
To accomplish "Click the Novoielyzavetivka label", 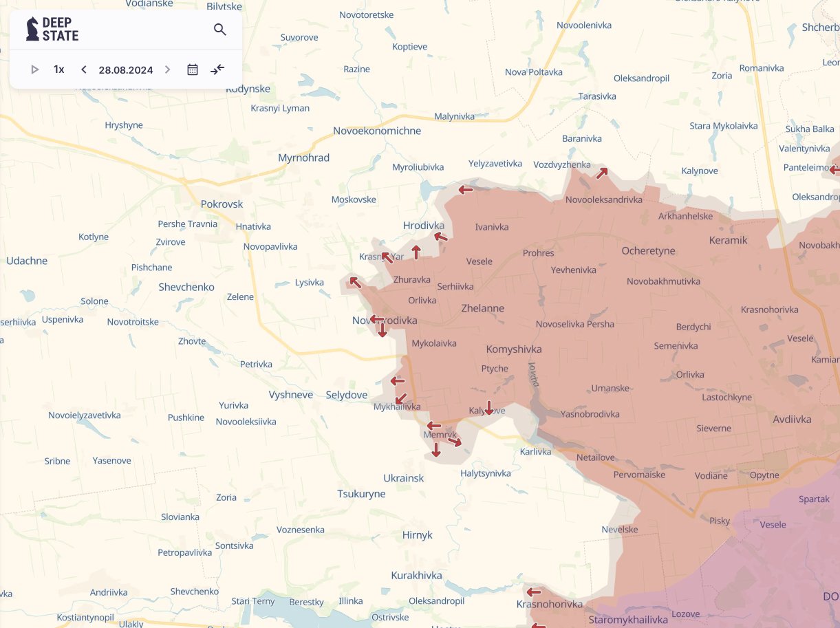I will click(85, 415).
